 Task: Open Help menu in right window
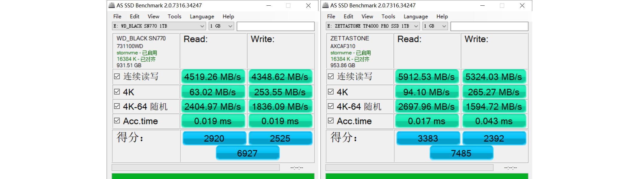(x=442, y=16)
